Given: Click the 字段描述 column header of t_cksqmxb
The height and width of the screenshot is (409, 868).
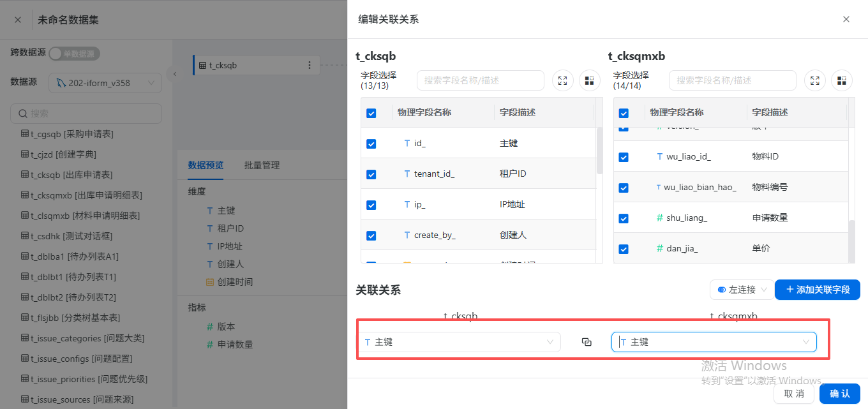Looking at the screenshot, I should [770, 112].
